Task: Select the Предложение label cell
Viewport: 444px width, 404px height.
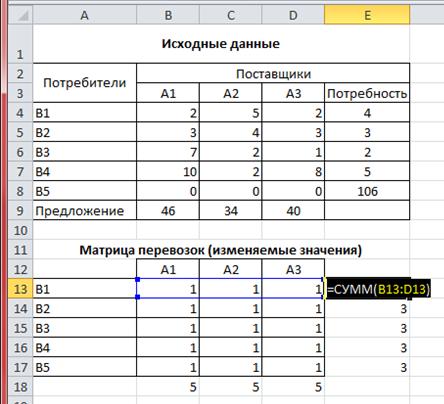Action: click(85, 210)
